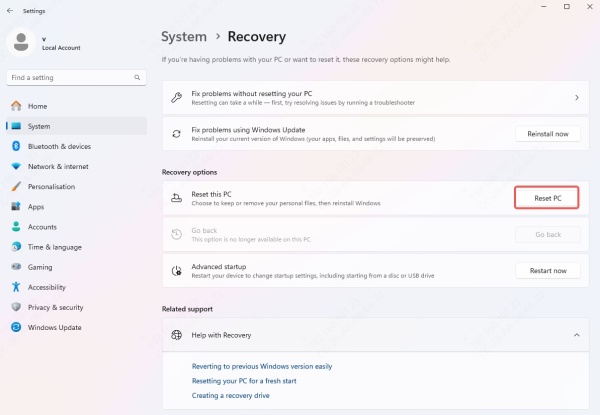The width and height of the screenshot is (600, 415).
Task: Click the search magnifier icon in Find a setting
Action: click(137, 78)
